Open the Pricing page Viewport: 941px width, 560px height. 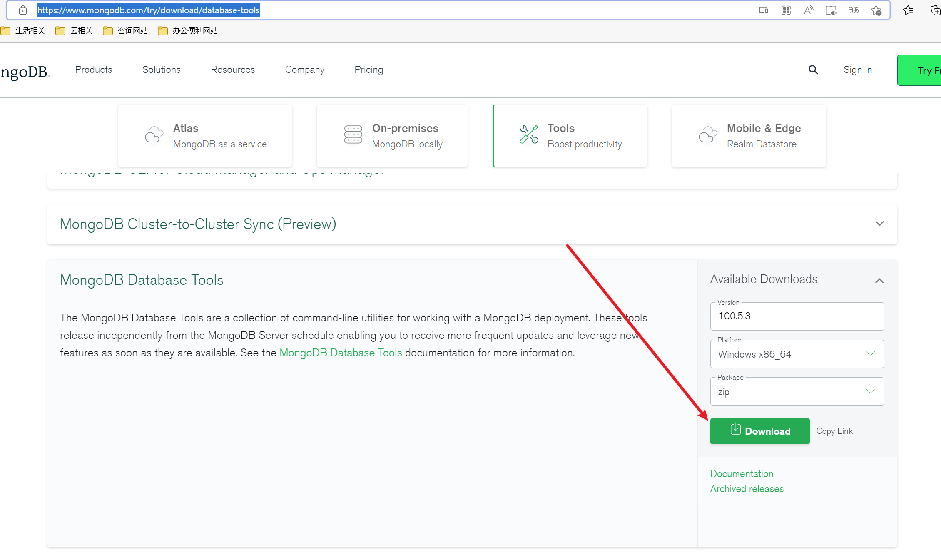(368, 70)
